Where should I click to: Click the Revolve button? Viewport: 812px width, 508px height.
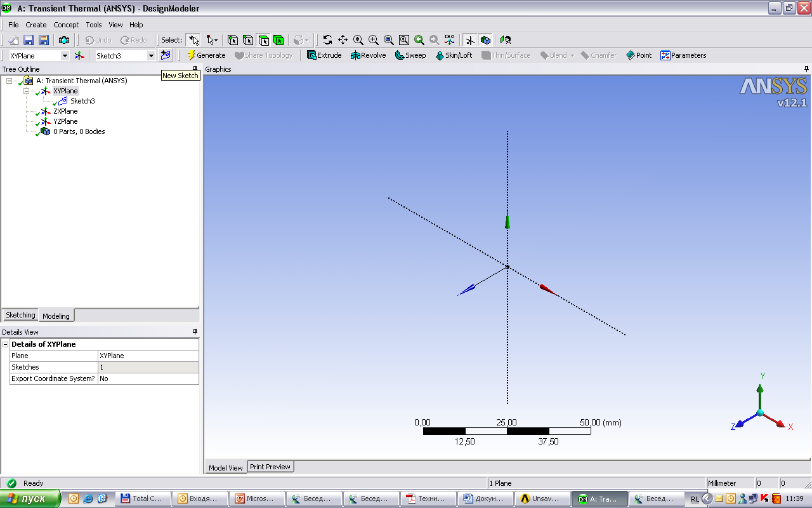tap(368, 55)
